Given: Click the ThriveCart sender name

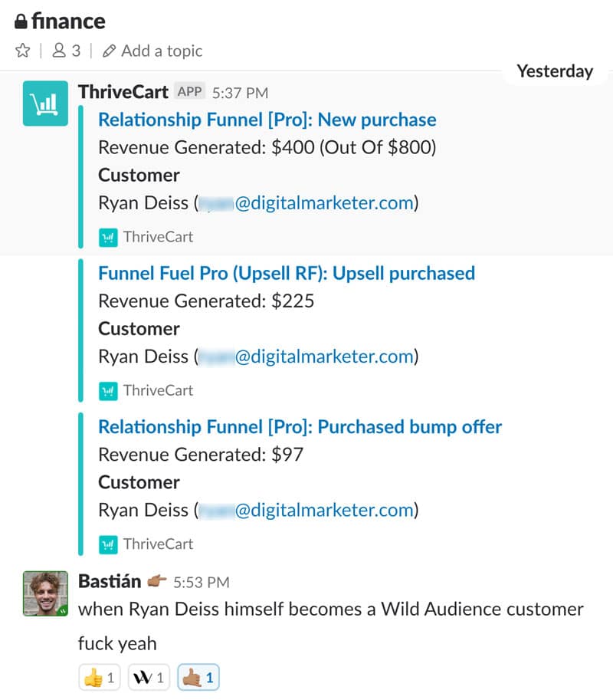Looking at the screenshot, I should tap(123, 92).
